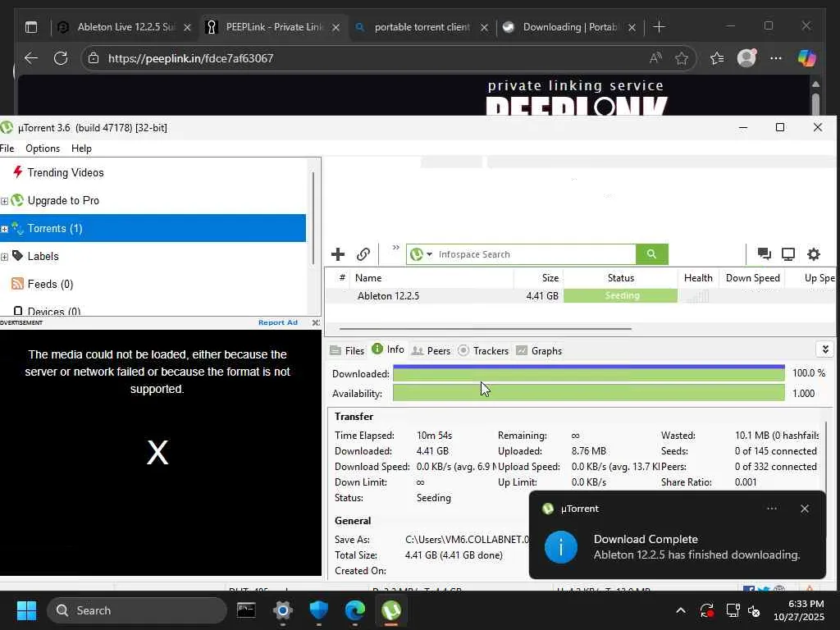
Task: Click the chat bubbles toolbar icon
Action: point(764,254)
